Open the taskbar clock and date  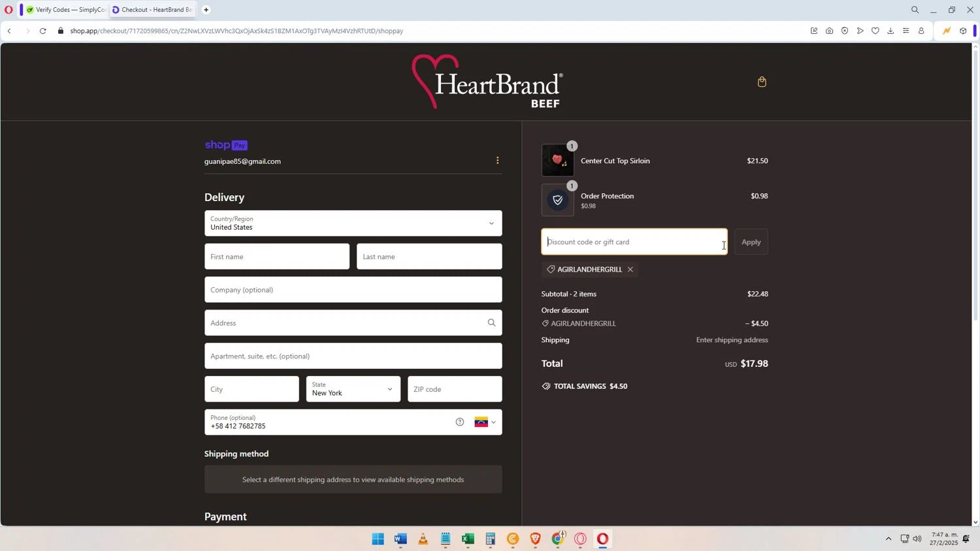(943, 539)
